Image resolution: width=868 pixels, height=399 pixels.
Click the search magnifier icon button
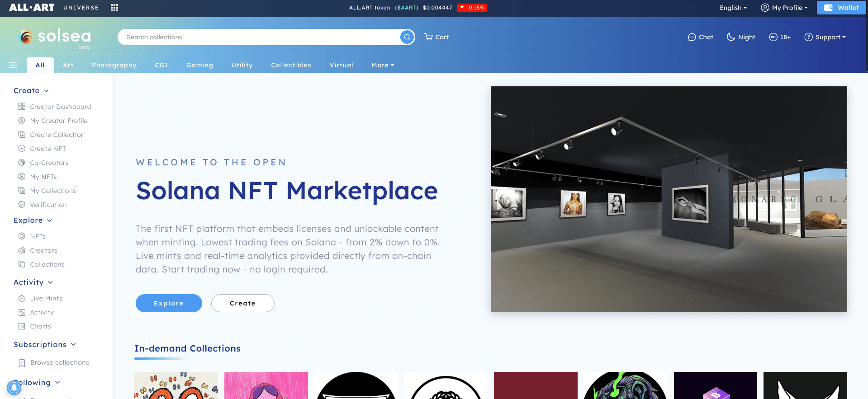pyautogui.click(x=407, y=37)
